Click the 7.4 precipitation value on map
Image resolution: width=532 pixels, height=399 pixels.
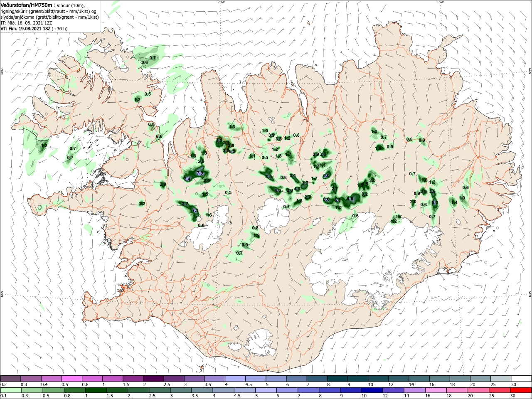[187, 179]
